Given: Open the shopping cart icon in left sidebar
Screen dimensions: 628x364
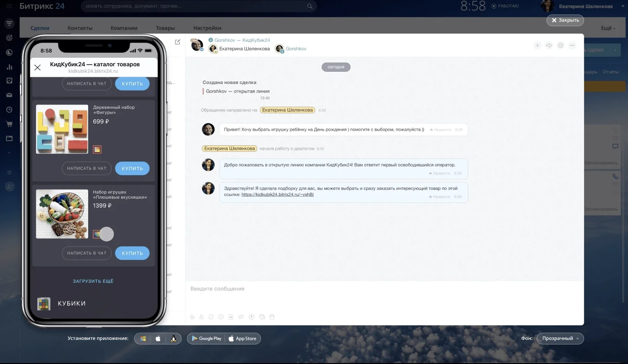Looking at the screenshot, I should pos(9,124).
